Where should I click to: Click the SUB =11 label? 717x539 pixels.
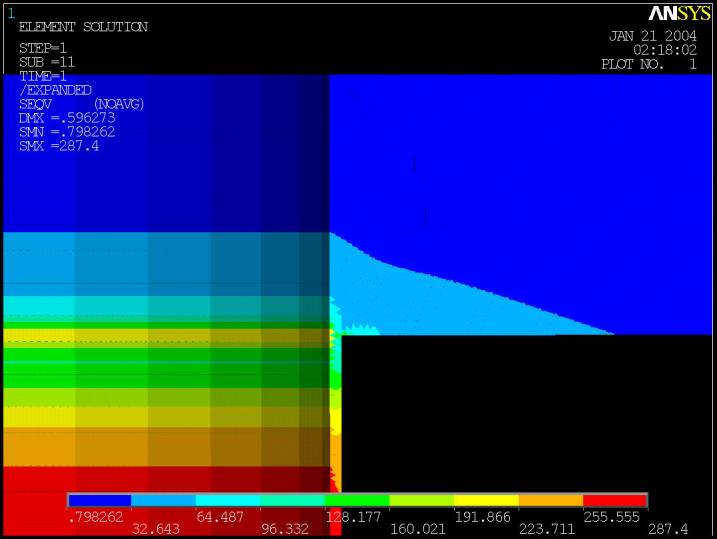pyautogui.click(x=47, y=62)
